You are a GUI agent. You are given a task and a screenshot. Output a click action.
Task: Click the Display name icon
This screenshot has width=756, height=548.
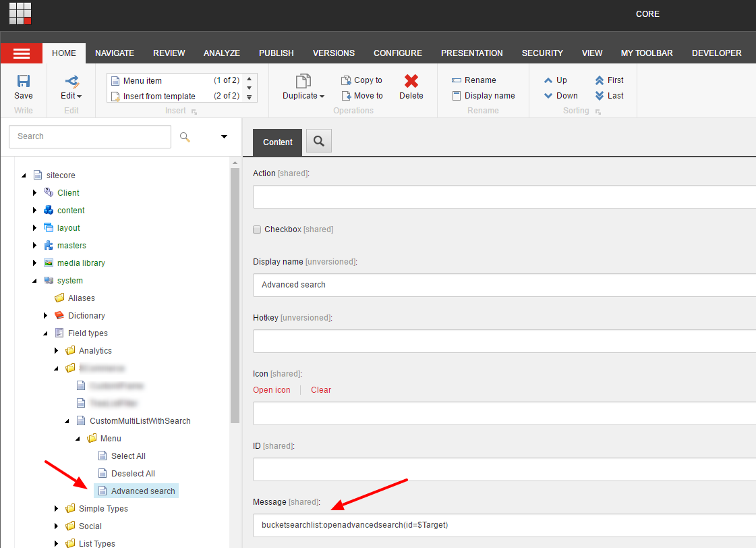(x=457, y=96)
